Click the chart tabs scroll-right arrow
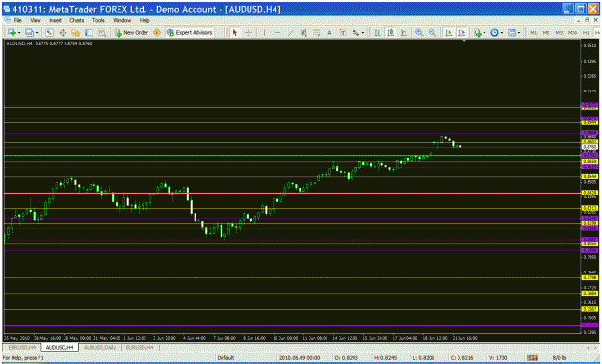 [x=596, y=347]
